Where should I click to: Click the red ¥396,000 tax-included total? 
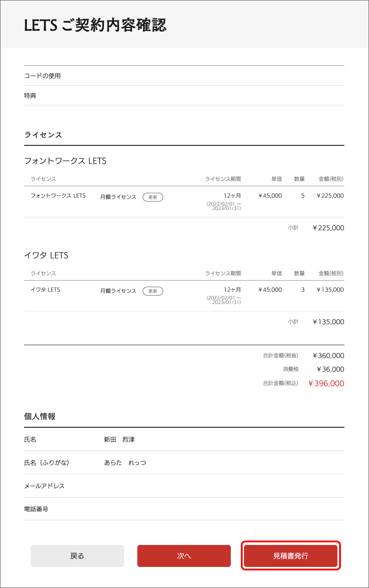326,383
